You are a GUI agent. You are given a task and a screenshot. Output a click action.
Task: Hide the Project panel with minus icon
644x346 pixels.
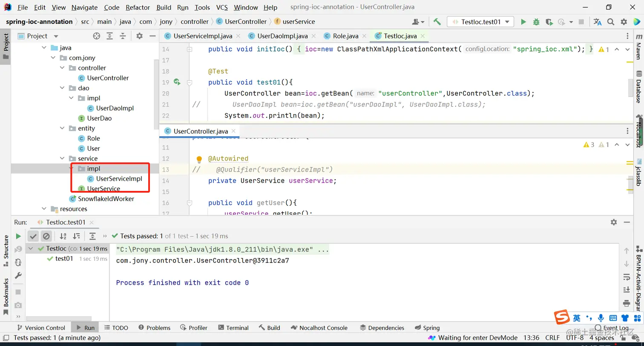[x=152, y=36]
